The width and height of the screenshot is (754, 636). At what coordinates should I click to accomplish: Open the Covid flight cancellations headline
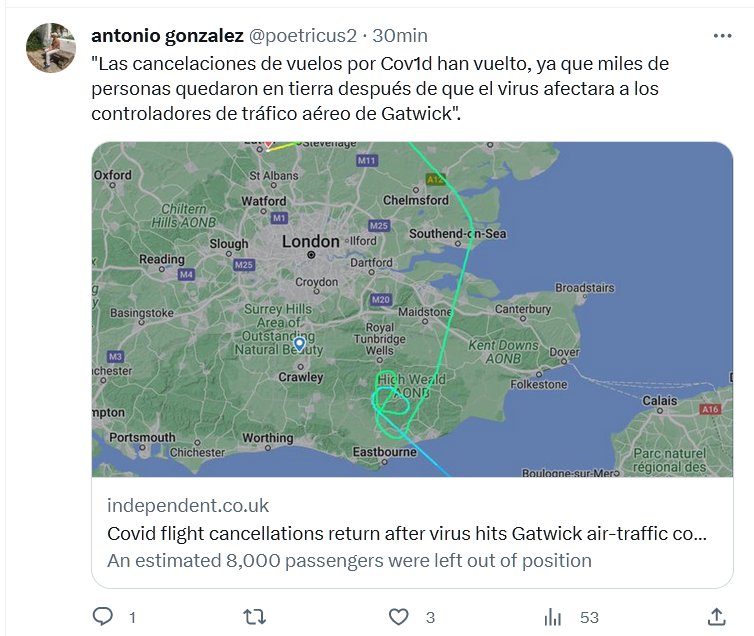406,533
